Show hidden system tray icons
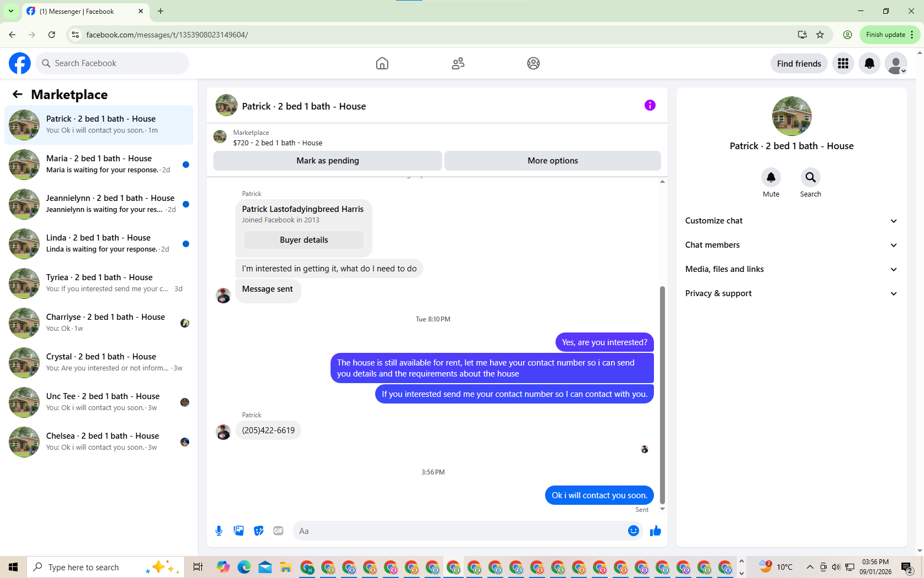Image resolution: width=924 pixels, height=578 pixels. tap(810, 567)
